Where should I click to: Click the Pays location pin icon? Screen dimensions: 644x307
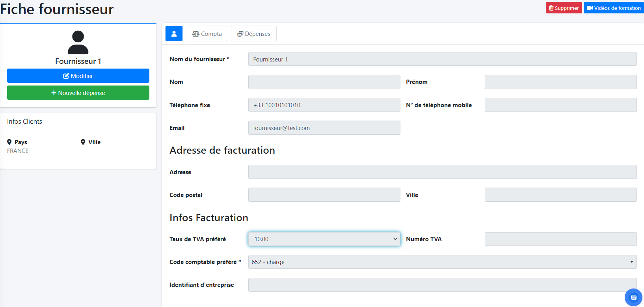9,142
